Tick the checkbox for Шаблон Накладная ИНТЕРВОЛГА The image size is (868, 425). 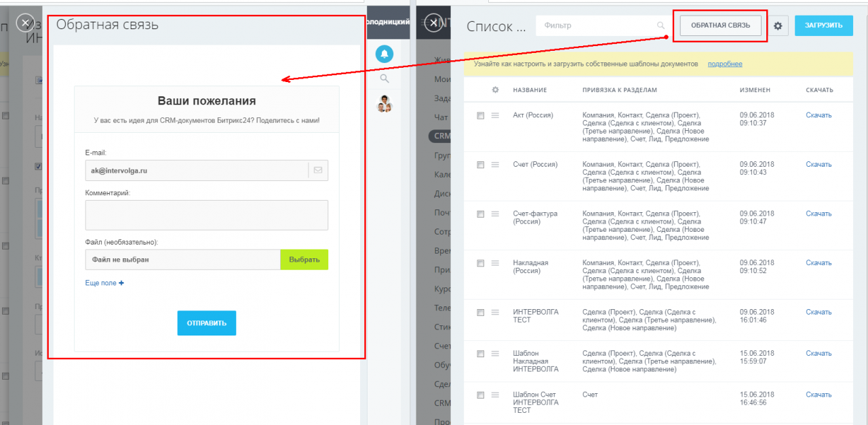click(480, 354)
